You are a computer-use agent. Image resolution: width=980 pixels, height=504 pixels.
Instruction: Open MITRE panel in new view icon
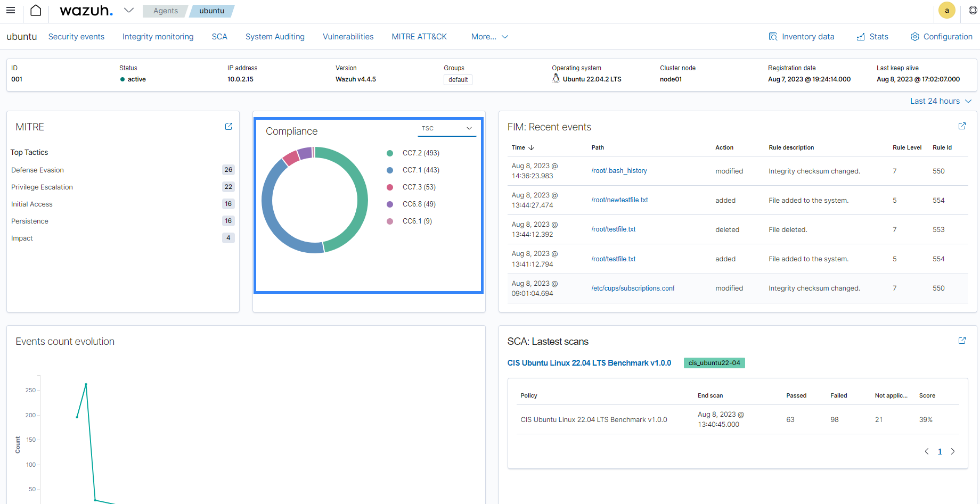click(228, 127)
